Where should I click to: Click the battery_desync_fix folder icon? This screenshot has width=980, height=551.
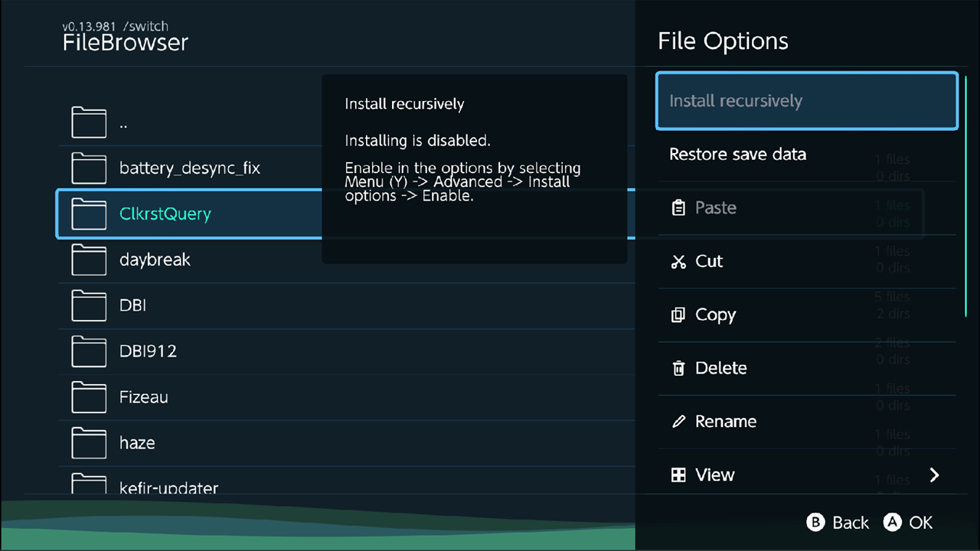[x=89, y=168]
